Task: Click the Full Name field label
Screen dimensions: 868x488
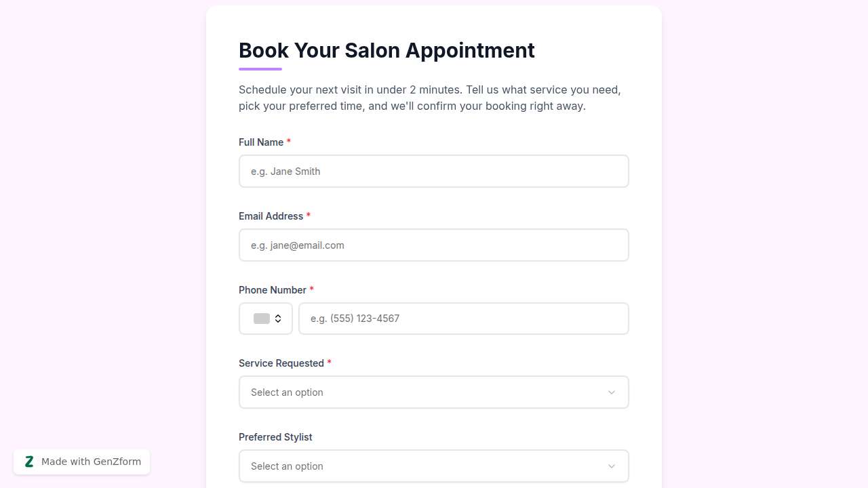Action: 261,142
